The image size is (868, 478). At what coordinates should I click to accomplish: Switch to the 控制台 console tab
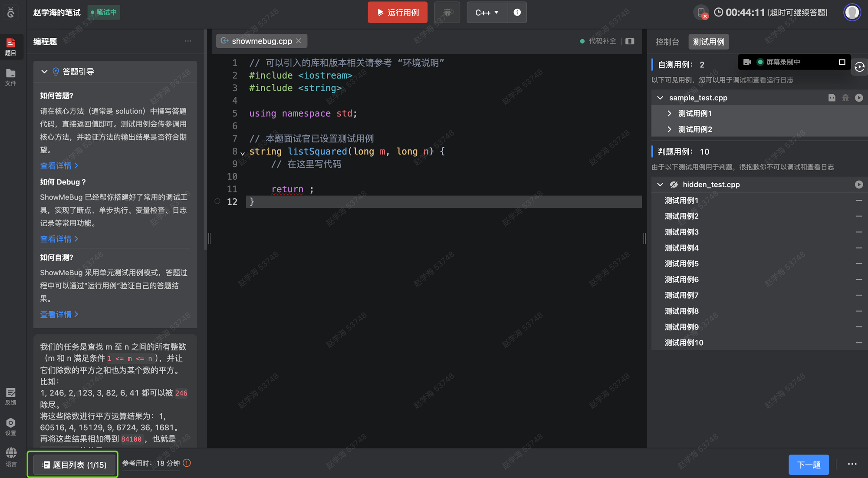click(667, 42)
